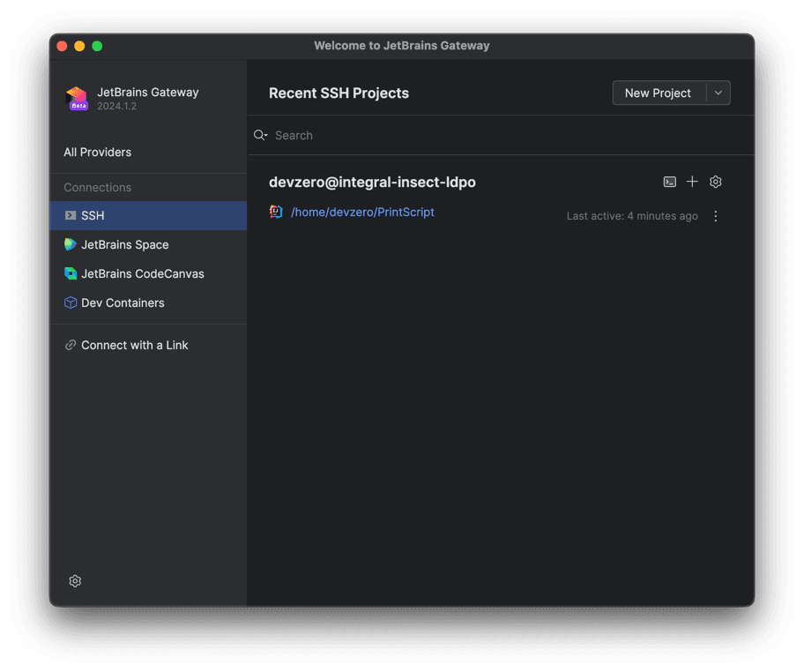Click the JetBrains Gateway Beta logo
Image resolution: width=804 pixels, height=672 pixels.
pos(77,98)
